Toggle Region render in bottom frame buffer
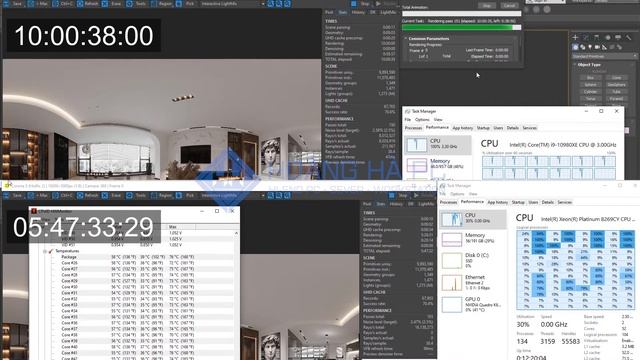The width and height of the screenshot is (640, 360). coord(162,196)
